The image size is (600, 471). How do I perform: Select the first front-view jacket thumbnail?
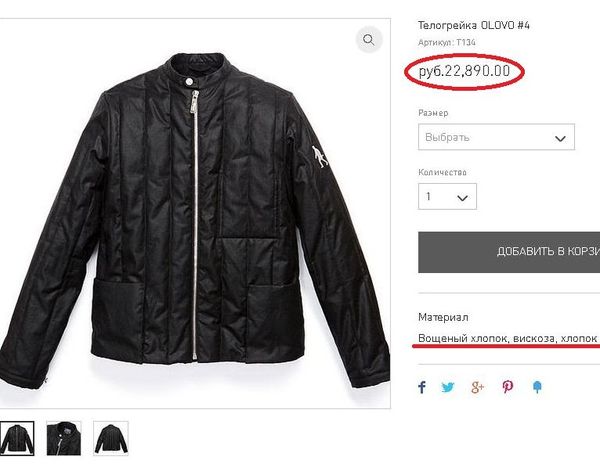[17, 438]
